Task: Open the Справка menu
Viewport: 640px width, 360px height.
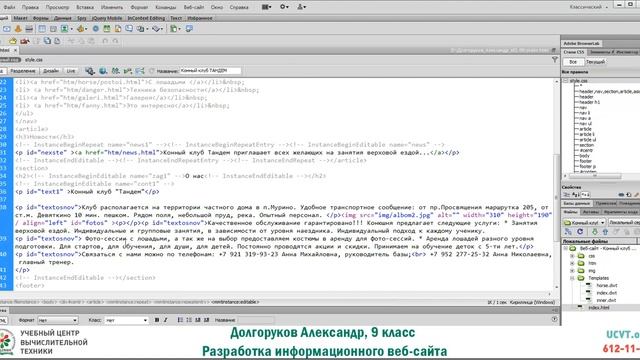Action: [239, 7]
